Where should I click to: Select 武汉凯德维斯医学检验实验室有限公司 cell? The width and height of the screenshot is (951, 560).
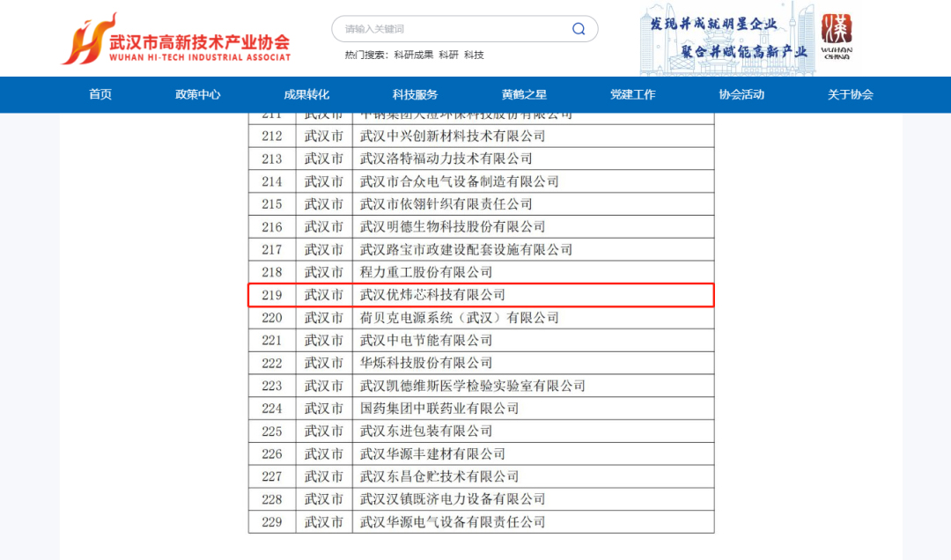[533, 386]
